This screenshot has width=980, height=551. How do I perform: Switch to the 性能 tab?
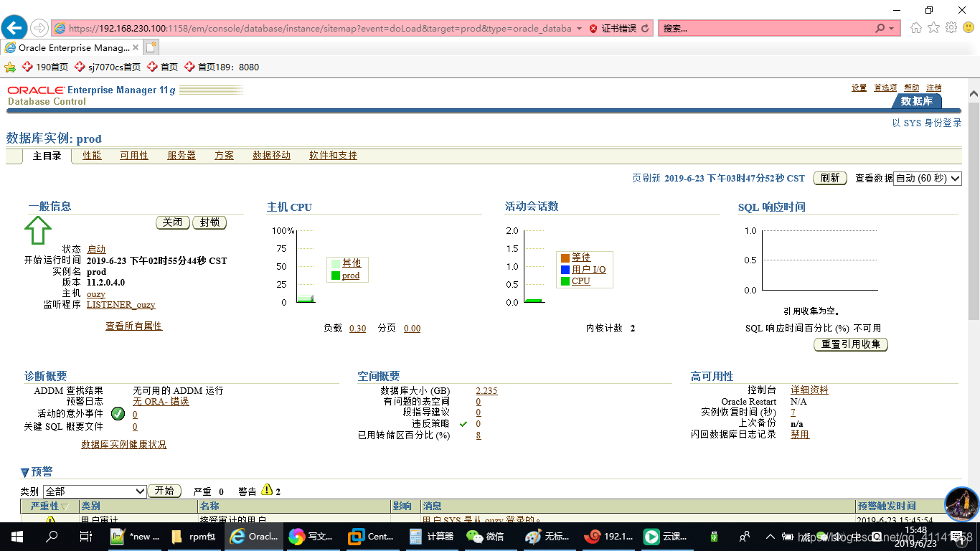[x=92, y=156]
